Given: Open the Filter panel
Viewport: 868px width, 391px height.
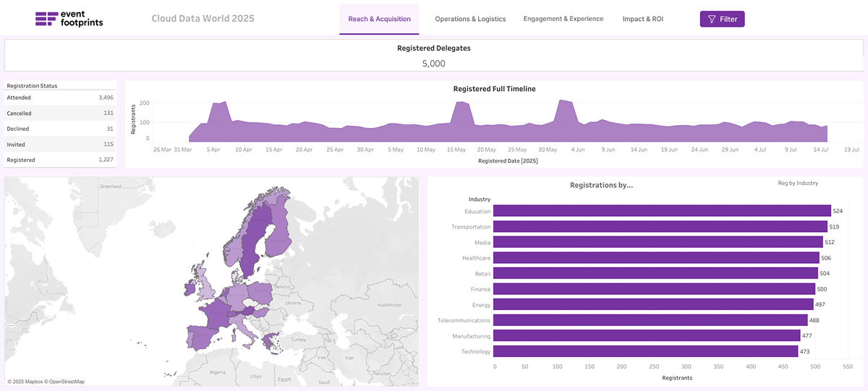Looking at the screenshot, I should click(x=722, y=20).
